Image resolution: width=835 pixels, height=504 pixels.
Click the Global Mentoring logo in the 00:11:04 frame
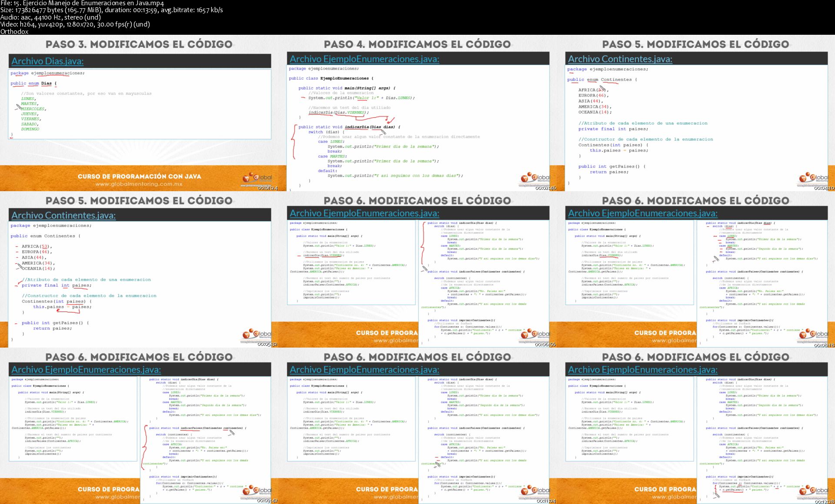(x=535, y=491)
